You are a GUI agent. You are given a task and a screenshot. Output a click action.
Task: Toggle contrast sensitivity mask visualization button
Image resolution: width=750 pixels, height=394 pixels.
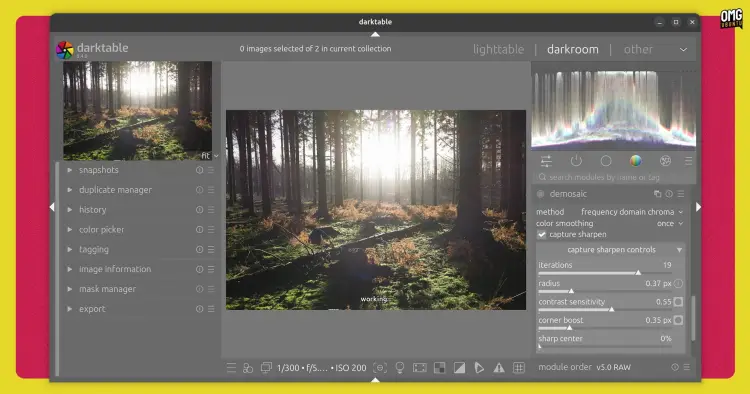678,302
